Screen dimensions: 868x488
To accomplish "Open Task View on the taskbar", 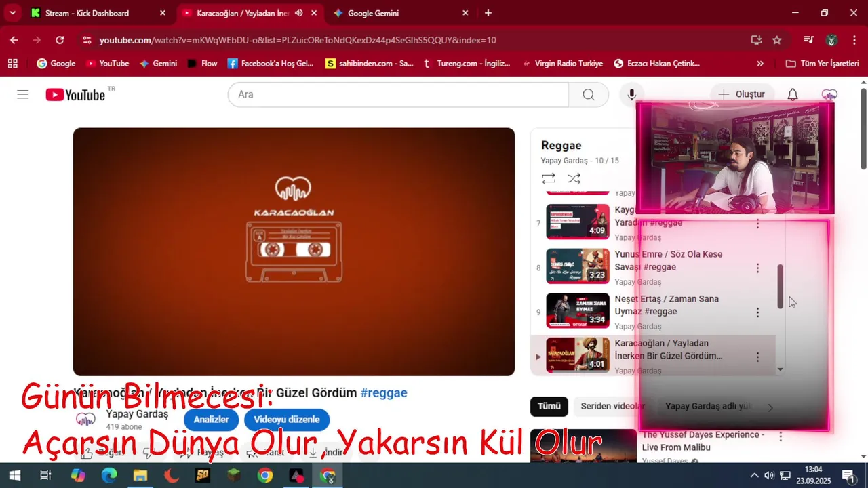I will pos(45,475).
